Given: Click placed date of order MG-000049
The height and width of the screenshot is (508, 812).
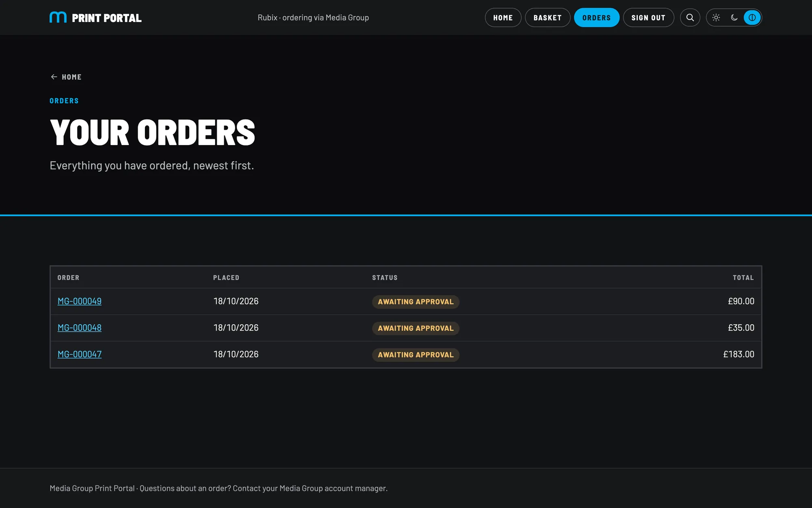Looking at the screenshot, I should [x=236, y=301].
